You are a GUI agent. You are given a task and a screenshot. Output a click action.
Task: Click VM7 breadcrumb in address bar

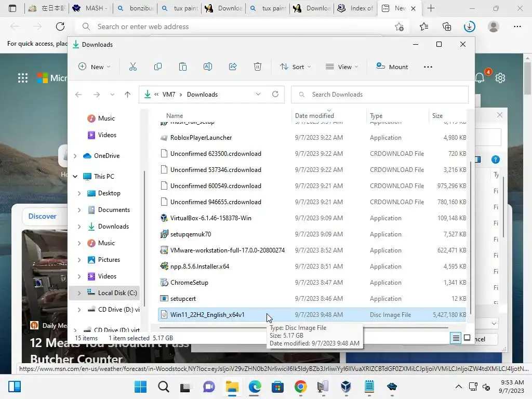coord(169,95)
